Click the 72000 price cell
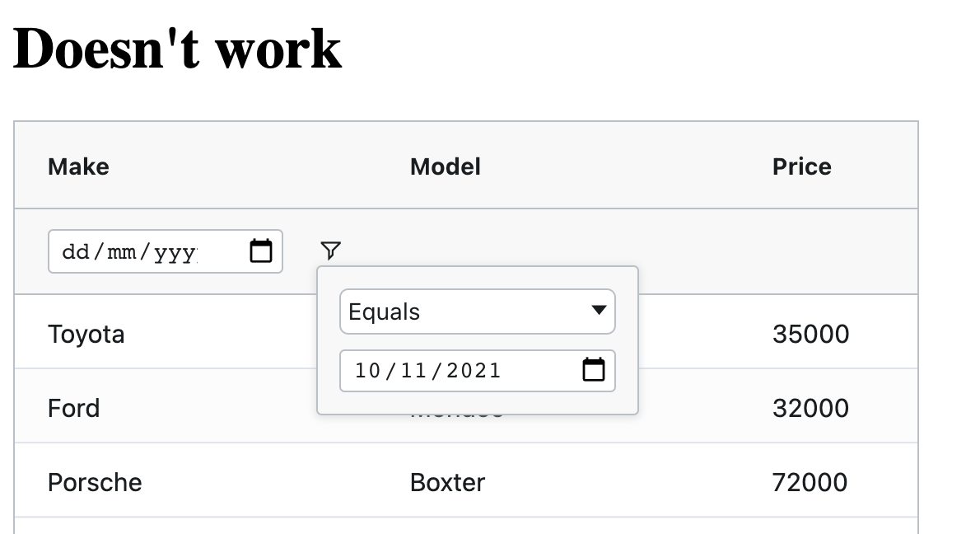The height and width of the screenshot is (534, 980). [811, 482]
